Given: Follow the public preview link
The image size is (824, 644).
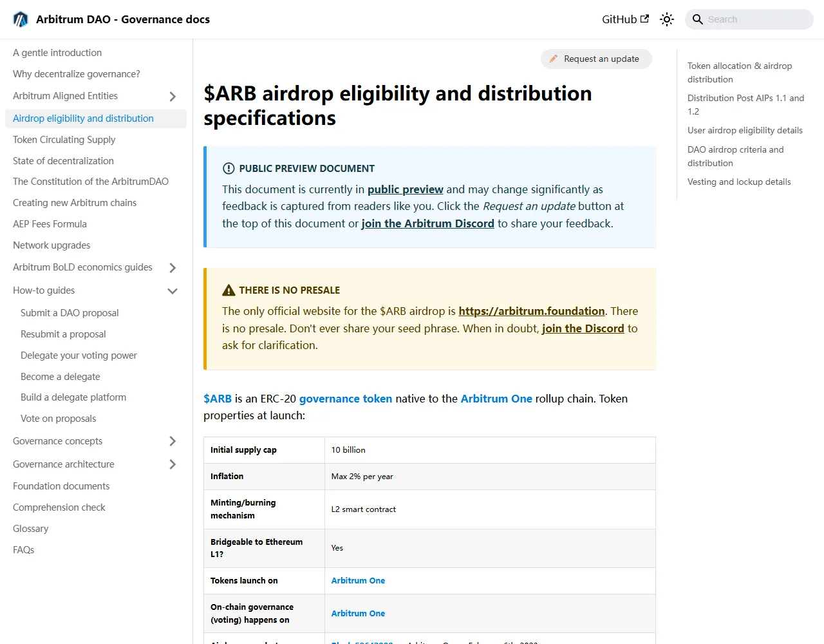Looking at the screenshot, I should point(406,189).
